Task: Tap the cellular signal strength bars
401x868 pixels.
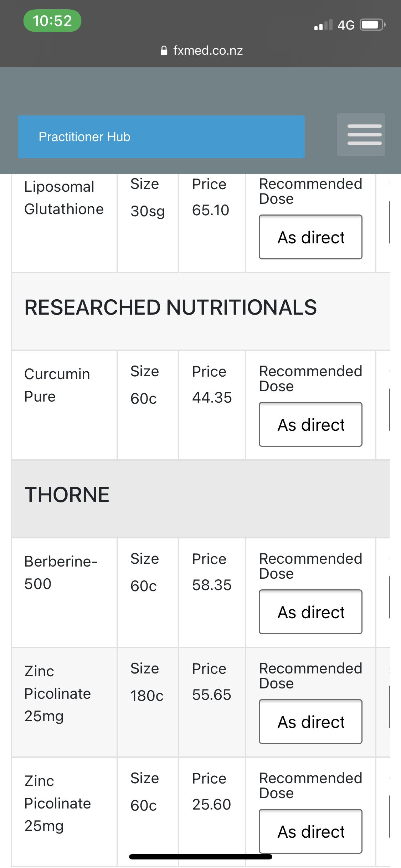Action: 323,25
